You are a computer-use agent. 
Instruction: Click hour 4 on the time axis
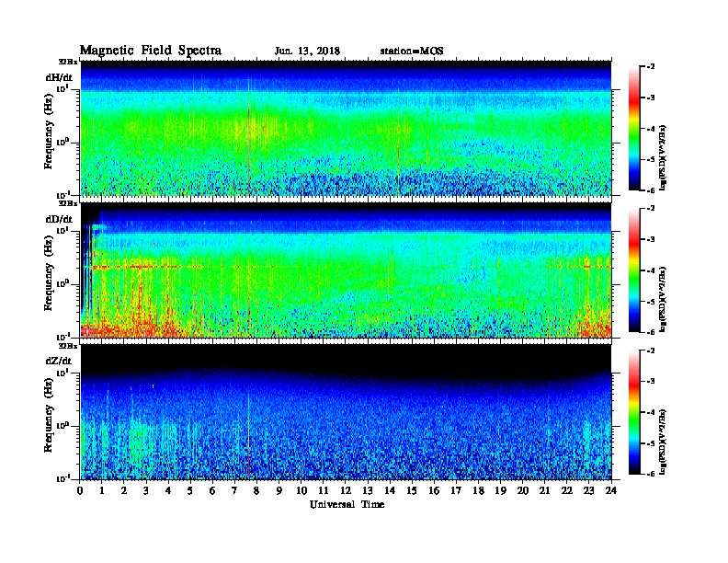168,490
